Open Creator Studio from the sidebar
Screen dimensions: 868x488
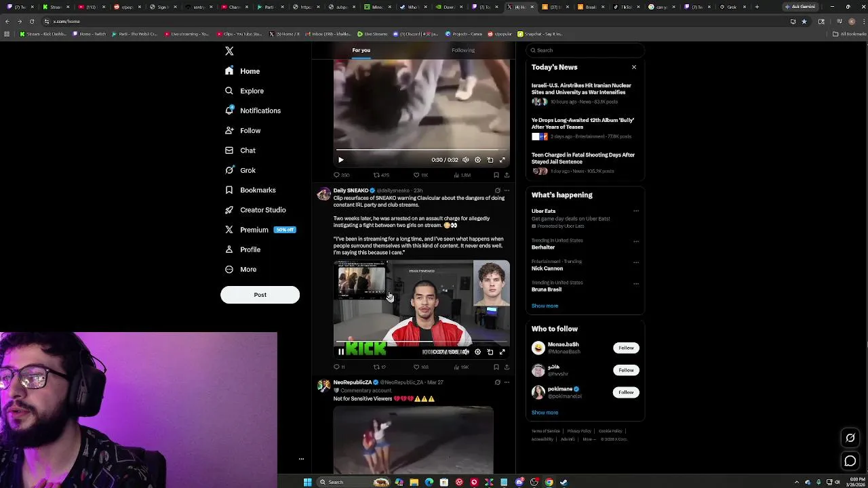click(256, 210)
